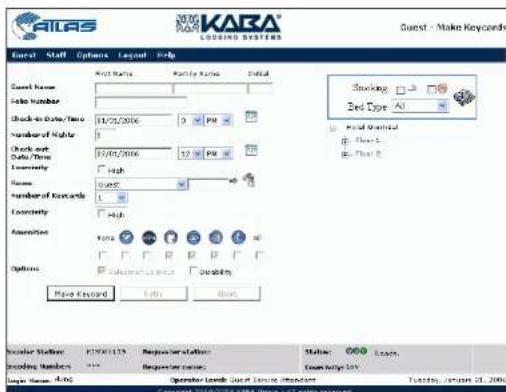Tick the checkbox under None amenities

103,255
